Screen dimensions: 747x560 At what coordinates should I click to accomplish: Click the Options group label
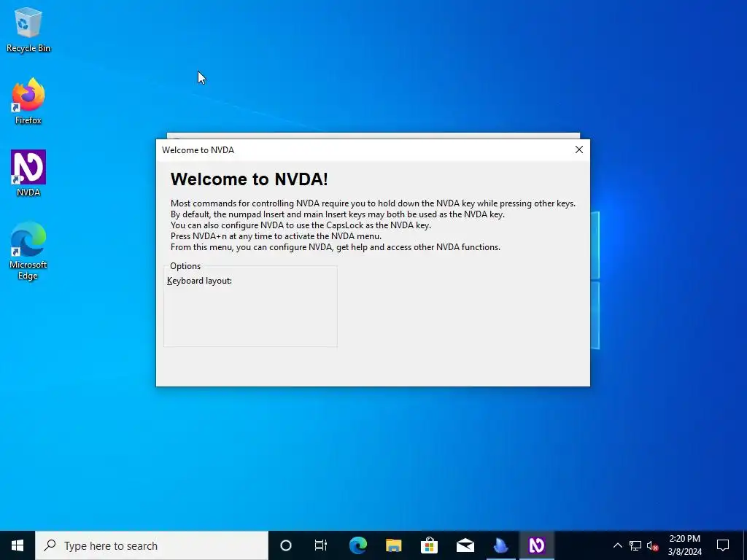pyautogui.click(x=185, y=265)
